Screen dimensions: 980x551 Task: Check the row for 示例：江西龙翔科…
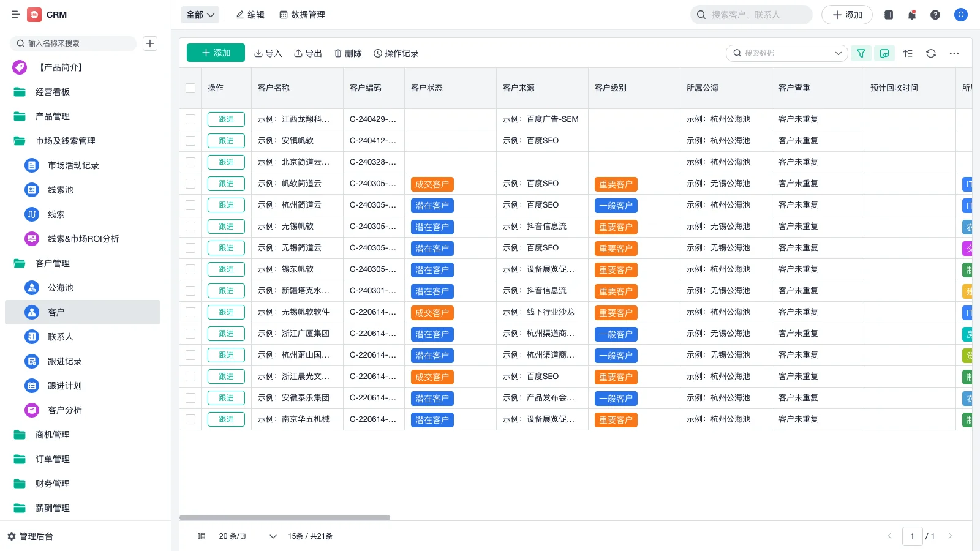[190, 119]
